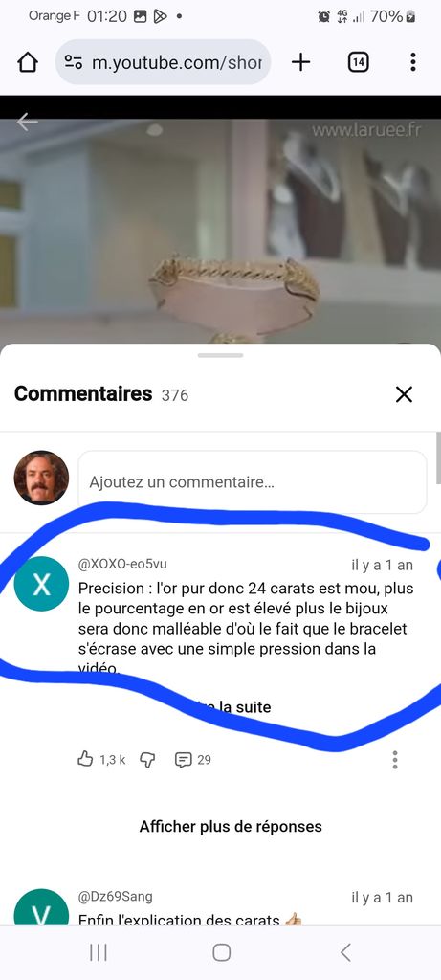Open the tab switcher showing 14 tabs
The height and width of the screenshot is (980, 441).
358,62
